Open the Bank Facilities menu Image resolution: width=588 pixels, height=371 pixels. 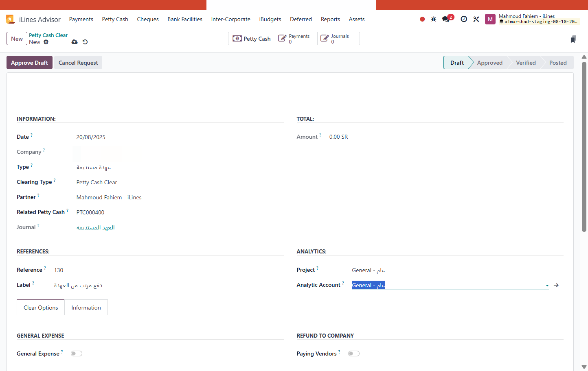point(185,19)
